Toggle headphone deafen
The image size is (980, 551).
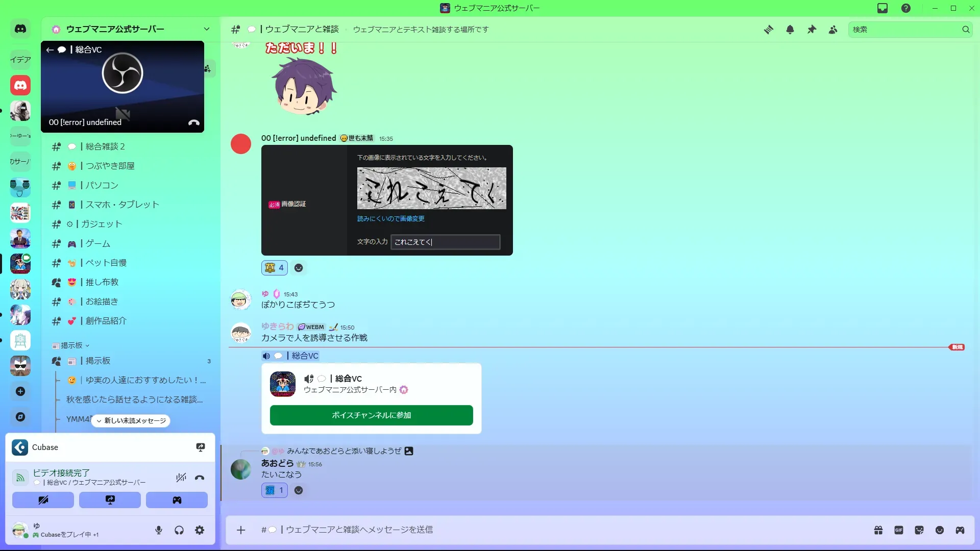click(179, 530)
